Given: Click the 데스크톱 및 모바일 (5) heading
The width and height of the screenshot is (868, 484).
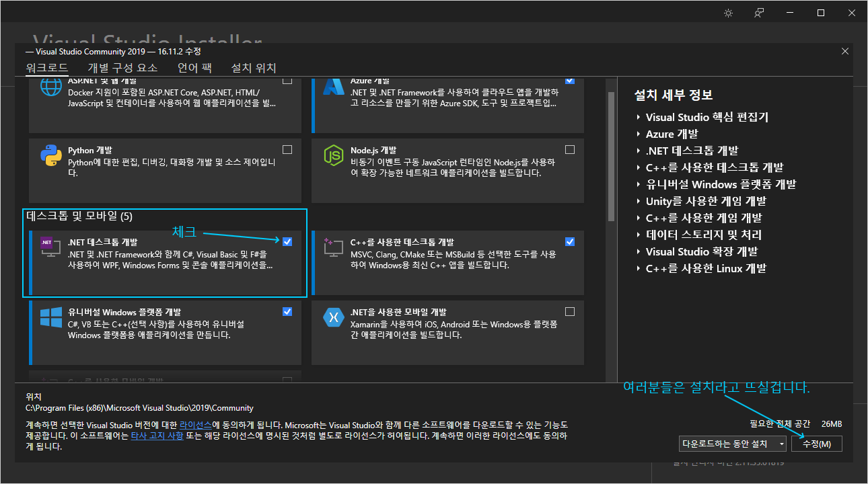Looking at the screenshot, I should click(x=79, y=216).
